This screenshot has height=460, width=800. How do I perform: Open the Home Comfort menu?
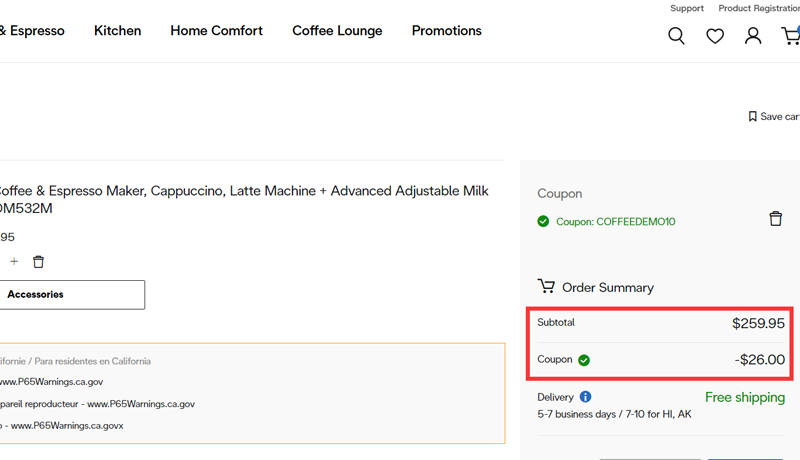[x=216, y=31]
